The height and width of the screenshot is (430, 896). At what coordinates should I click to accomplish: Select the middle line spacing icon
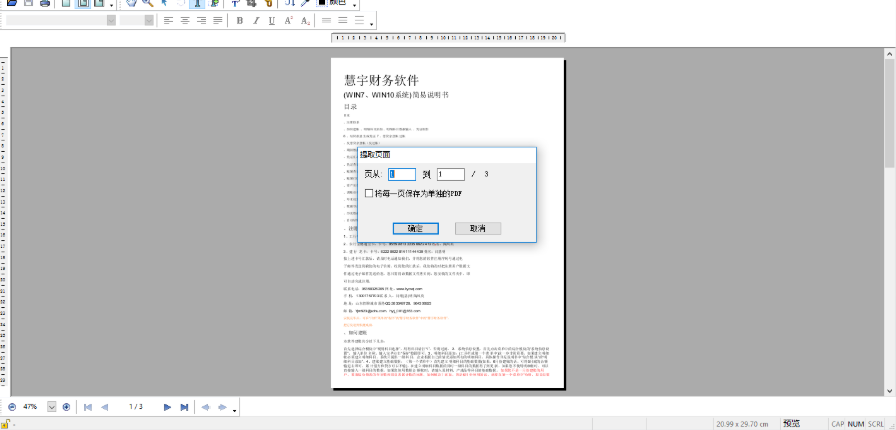pos(343,21)
